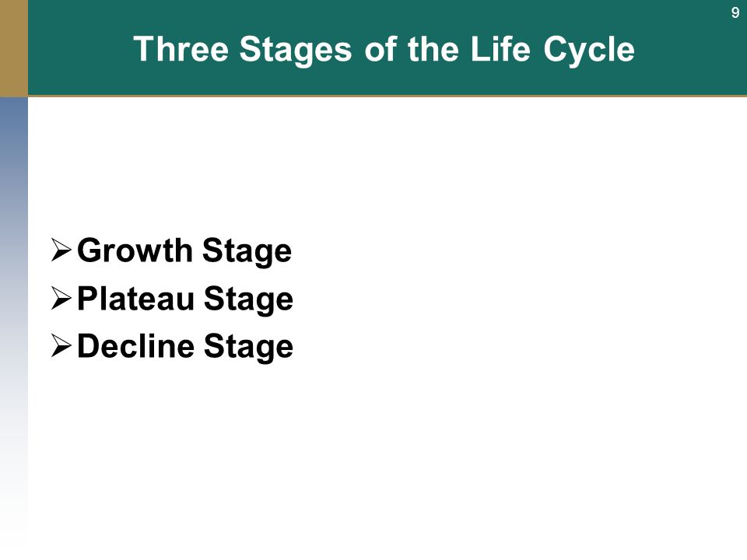The height and width of the screenshot is (560, 747).
Task: Click the arrow bullet before Decline Stage
Action: click(61, 346)
